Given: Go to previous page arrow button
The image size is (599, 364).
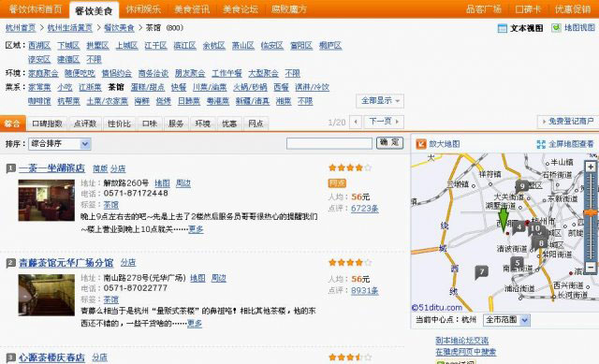Looking at the screenshot, I should point(356,122).
